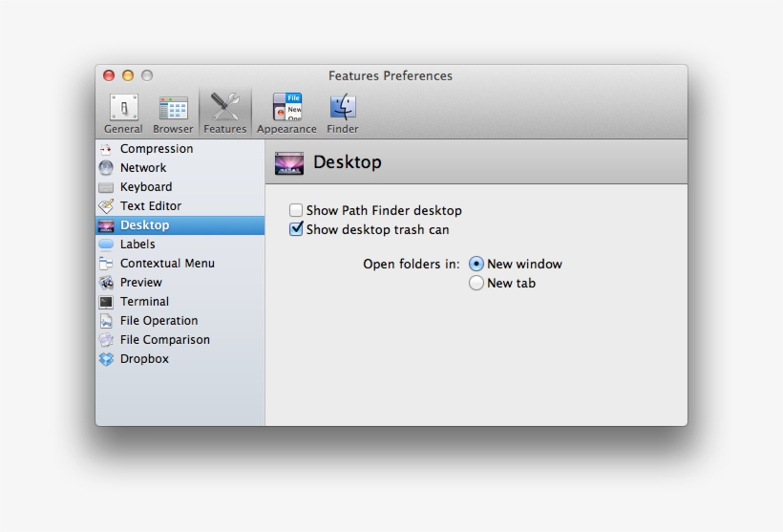Click the Dropbox logo icon
The image size is (783, 532).
(106, 359)
